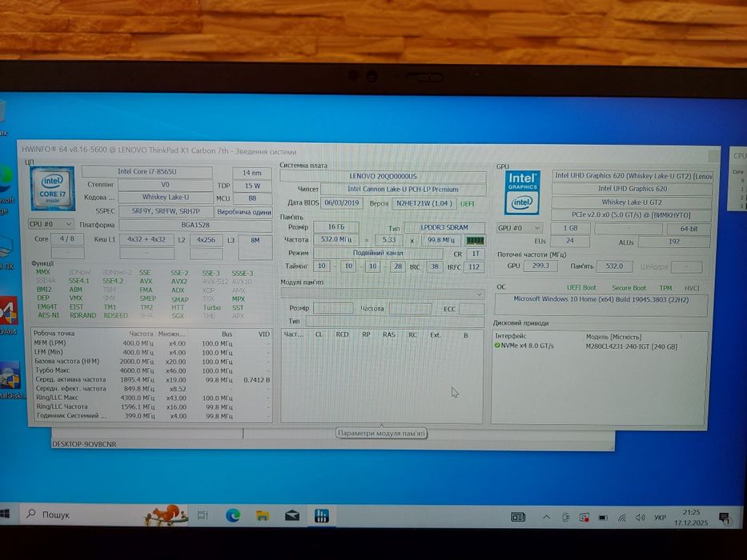Click the battery icon in system tray
The height and width of the screenshot is (560, 747).
point(603,518)
